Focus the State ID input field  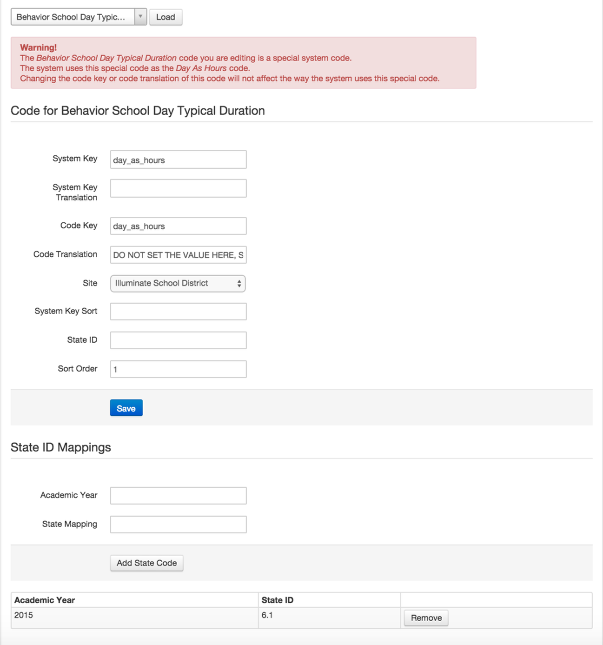point(178,340)
